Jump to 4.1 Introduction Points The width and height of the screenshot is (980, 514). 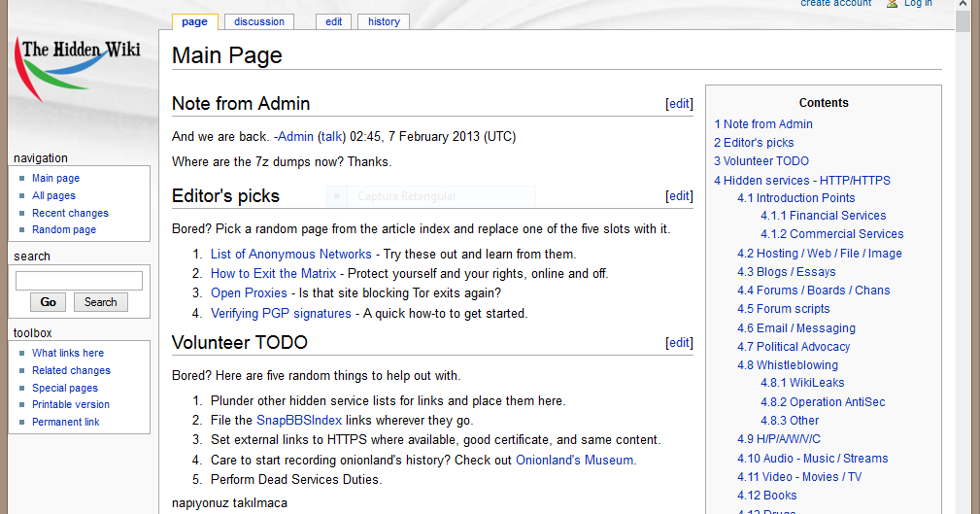tap(795, 198)
